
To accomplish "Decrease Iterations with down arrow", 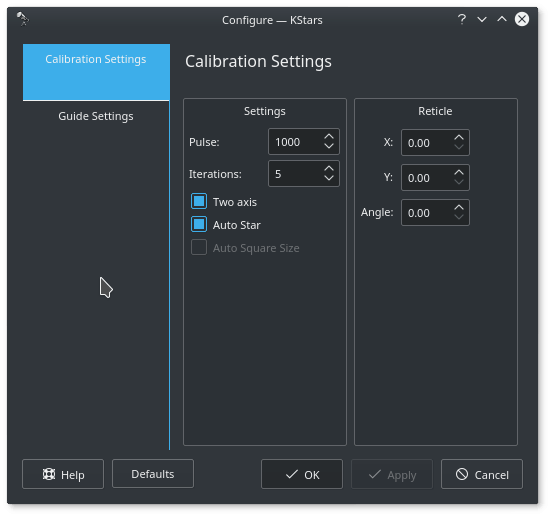I will (329, 178).
